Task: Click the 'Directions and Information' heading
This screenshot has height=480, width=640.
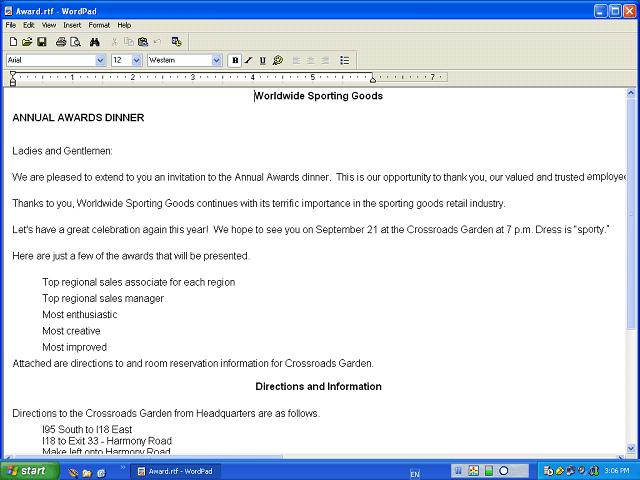Action: [x=318, y=387]
